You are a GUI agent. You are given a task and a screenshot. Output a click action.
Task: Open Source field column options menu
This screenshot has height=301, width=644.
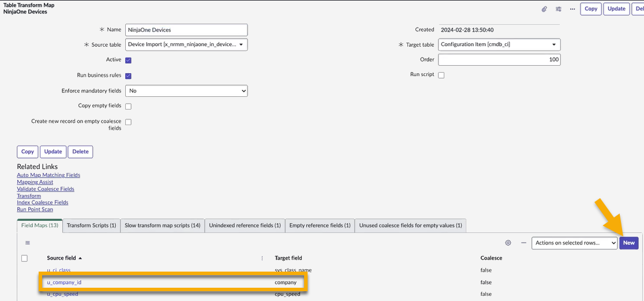click(262, 258)
